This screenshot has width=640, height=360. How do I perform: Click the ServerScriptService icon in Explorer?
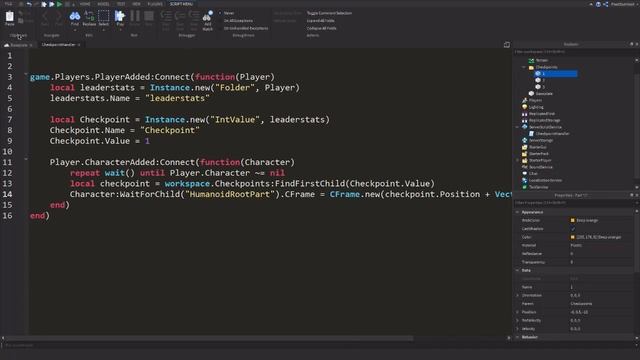524,127
